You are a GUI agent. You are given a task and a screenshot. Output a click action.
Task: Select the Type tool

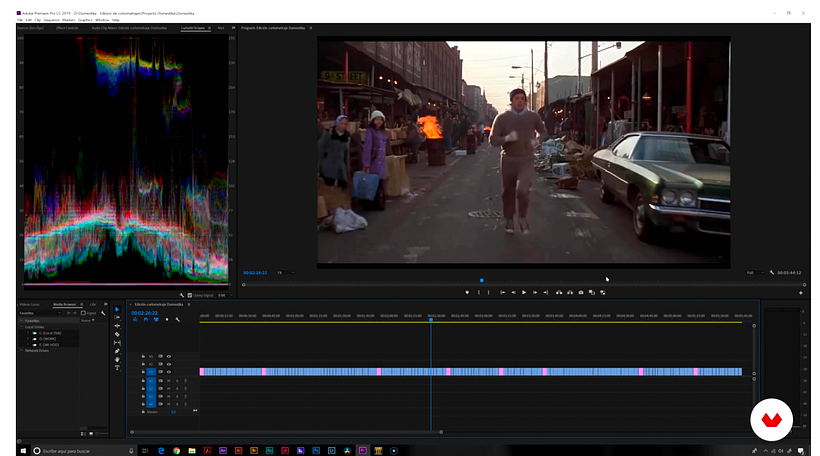tap(117, 368)
